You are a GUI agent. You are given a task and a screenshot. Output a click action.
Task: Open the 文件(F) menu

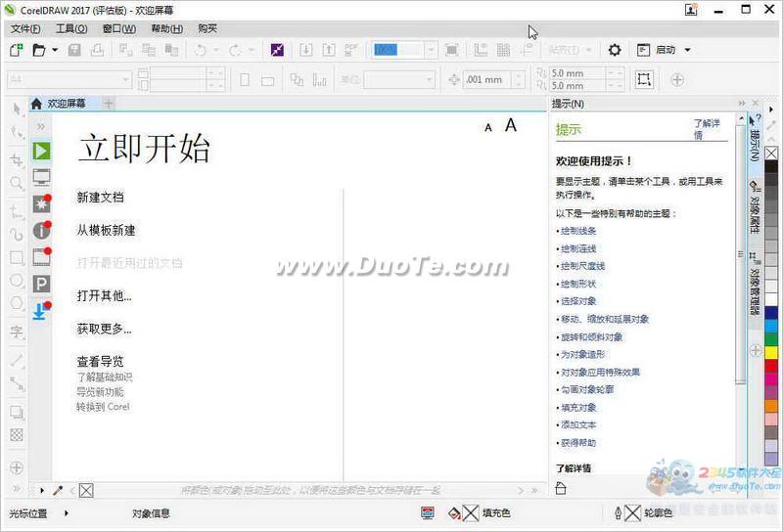click(x=27, y=28)
